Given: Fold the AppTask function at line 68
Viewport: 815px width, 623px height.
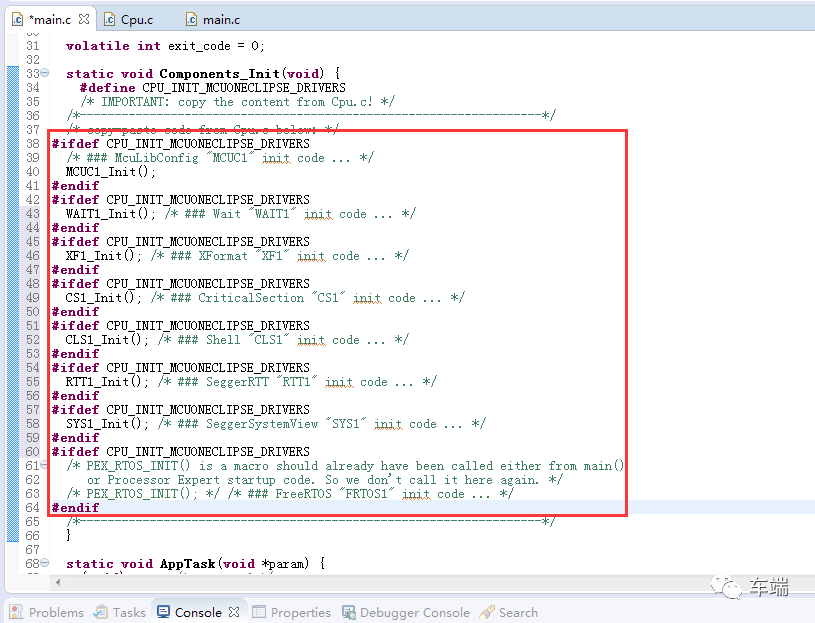Looking at the screenshot, I should pos(45,564).
